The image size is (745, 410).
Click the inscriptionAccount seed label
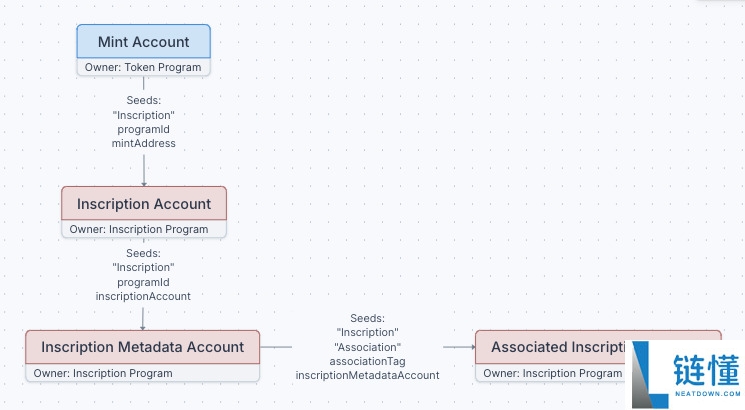[x=143, y=296]
